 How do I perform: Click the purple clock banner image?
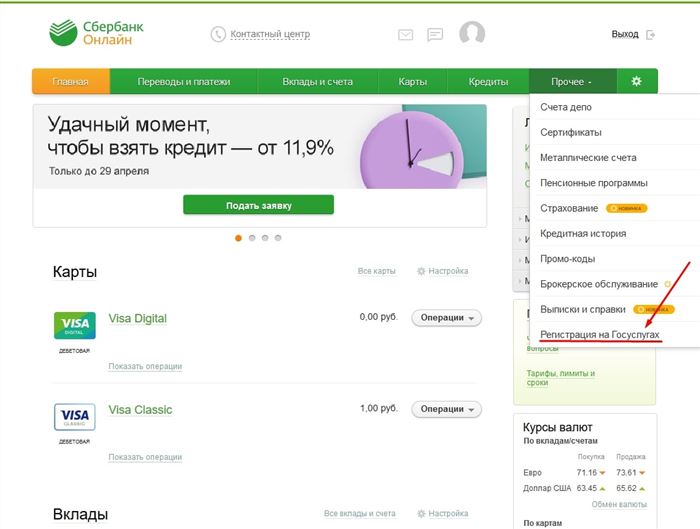[412, 151]
